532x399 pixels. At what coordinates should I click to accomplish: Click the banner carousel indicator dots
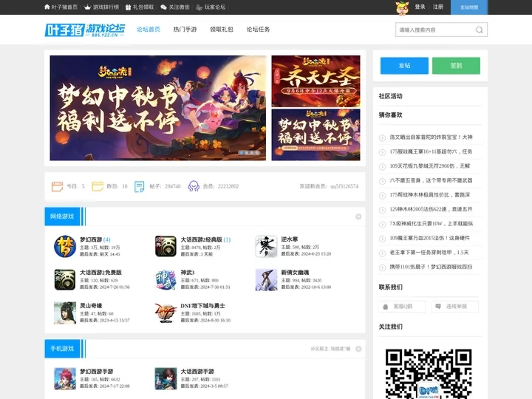tap(250, 153)
